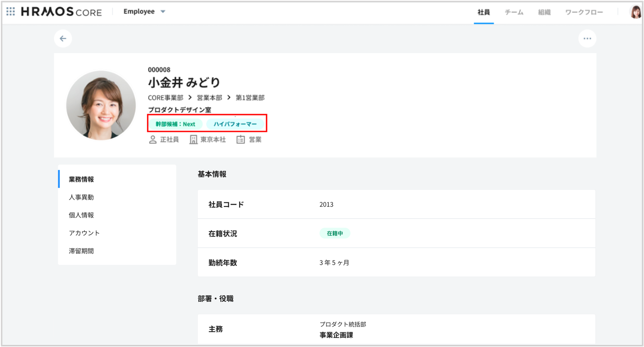
Task: Click the user avatar in the header
Action: 635,12
